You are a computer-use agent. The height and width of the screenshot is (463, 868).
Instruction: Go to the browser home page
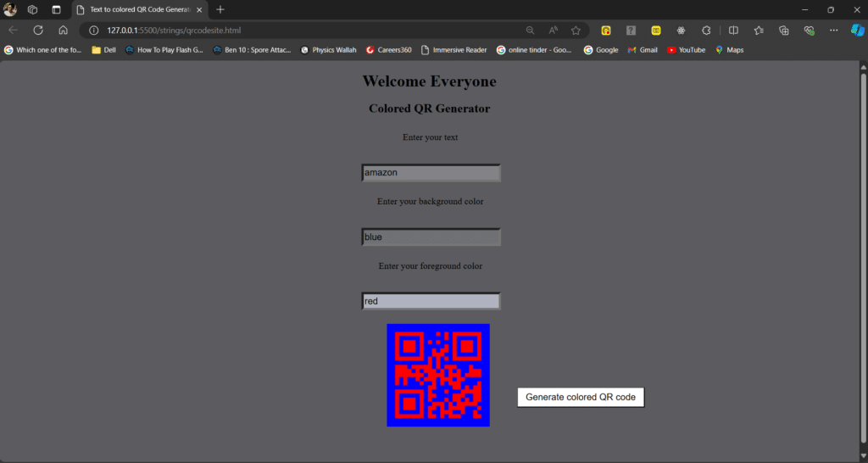click(63, 30)
